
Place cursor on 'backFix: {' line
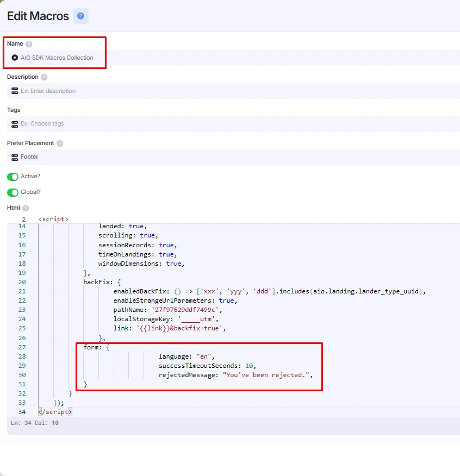(102, 282)
